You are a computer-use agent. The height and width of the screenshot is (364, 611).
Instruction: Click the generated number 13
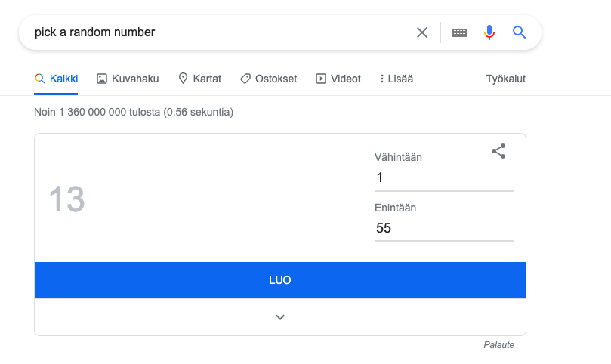click(x=66, y=200)
